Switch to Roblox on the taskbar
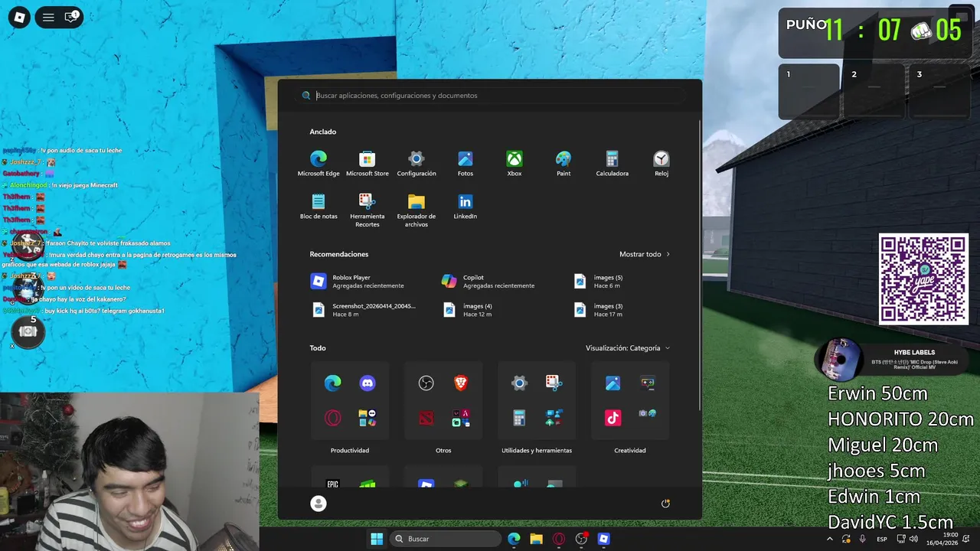 coord(603,539)
